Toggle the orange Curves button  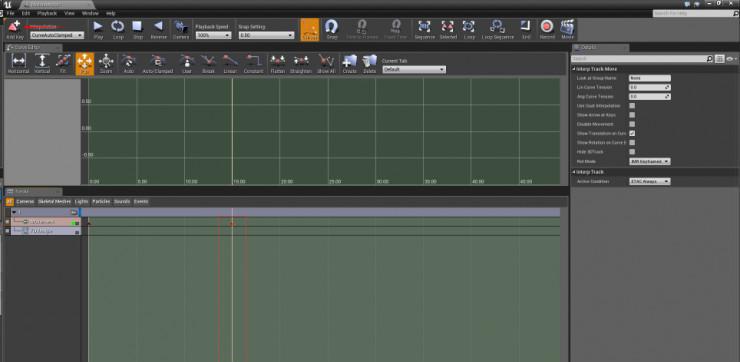310,29
